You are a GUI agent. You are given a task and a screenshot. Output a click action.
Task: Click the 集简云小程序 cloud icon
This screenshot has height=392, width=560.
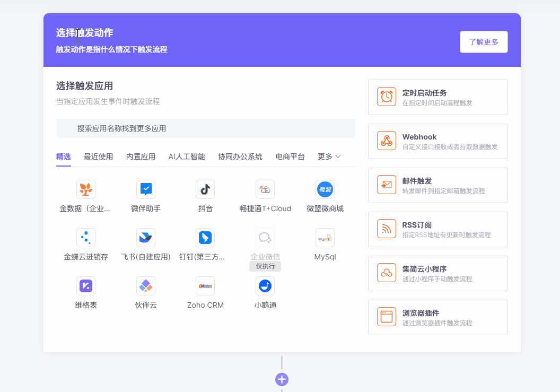pos(387,273)
